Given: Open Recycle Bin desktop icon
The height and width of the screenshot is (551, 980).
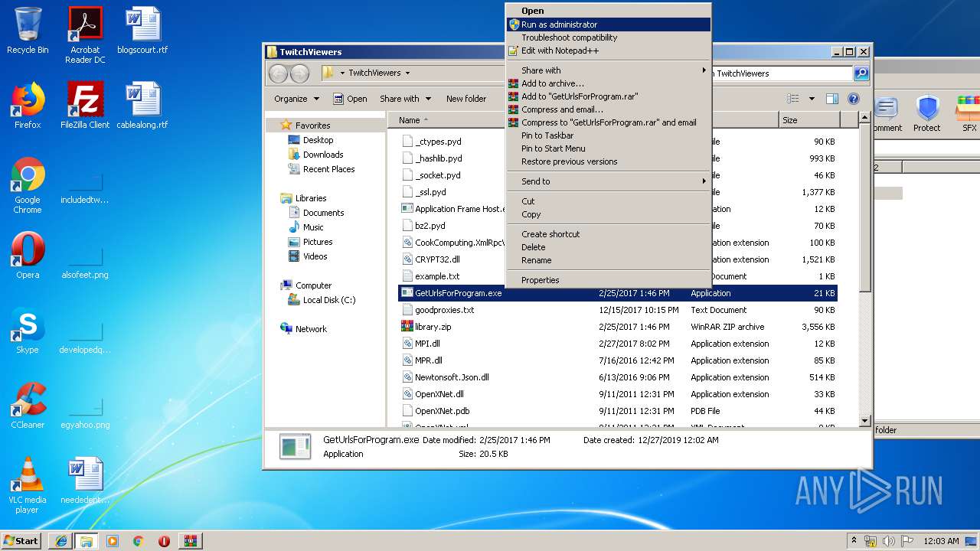Looking at the screenshot, I should (28, 31).
